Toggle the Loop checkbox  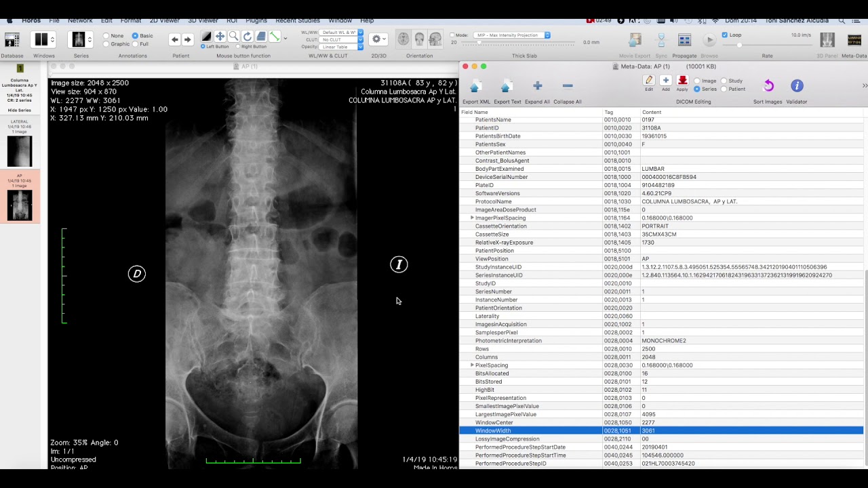(725, 35)
